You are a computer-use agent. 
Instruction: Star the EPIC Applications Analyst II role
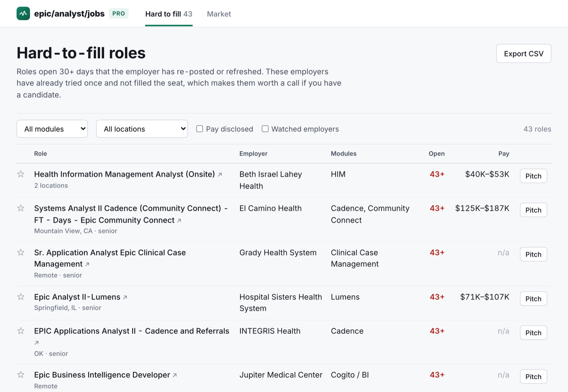[x=21, y=331]
